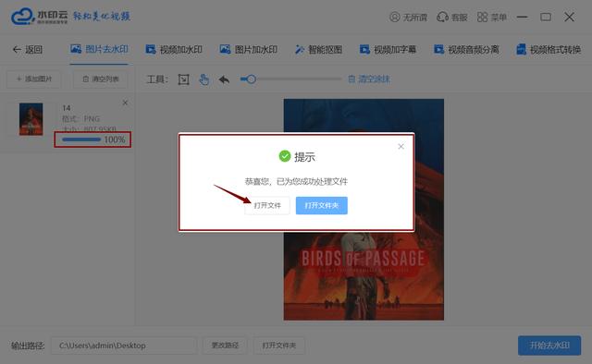Minimize the application window
Image resolution: width=592 pixels, height=364 pixels.
522,17
